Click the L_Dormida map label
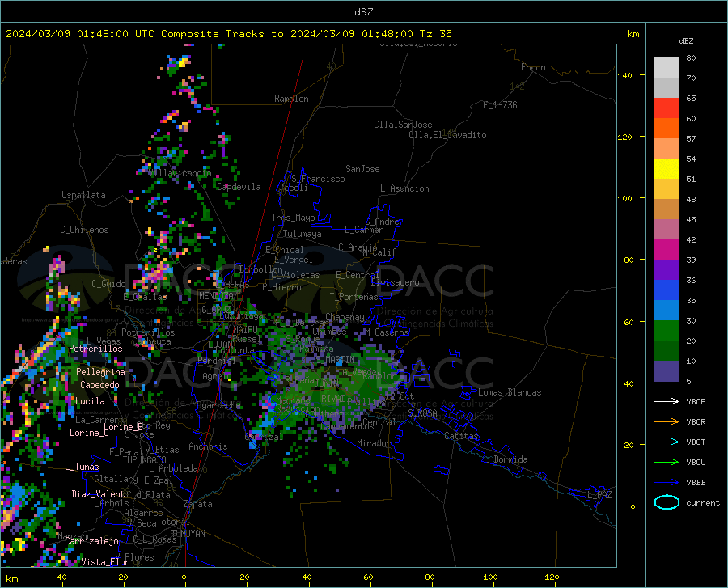Screen dimensions: 728x588 tap(506, 459)
